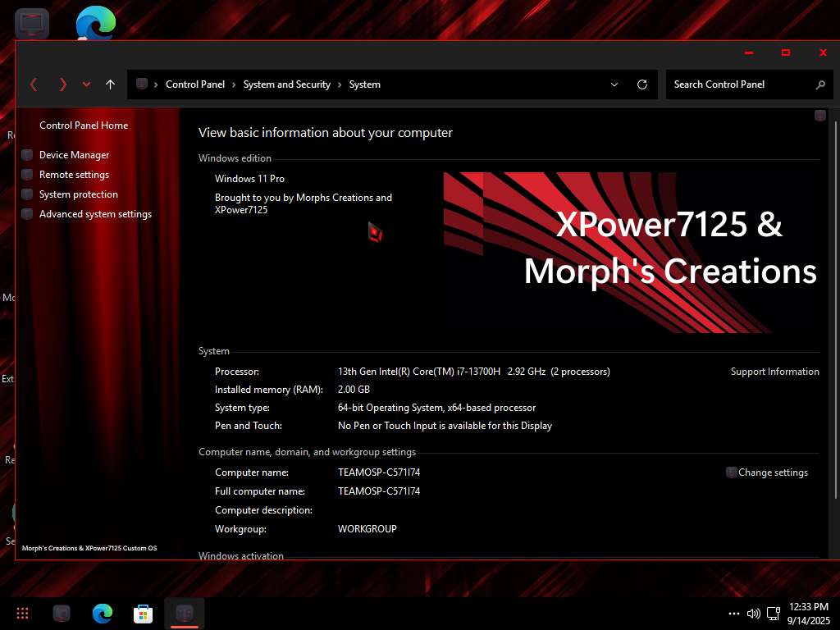Screen dimensions: 840x630
Task: Click Change settings link
Action: (x=773, y=472)
